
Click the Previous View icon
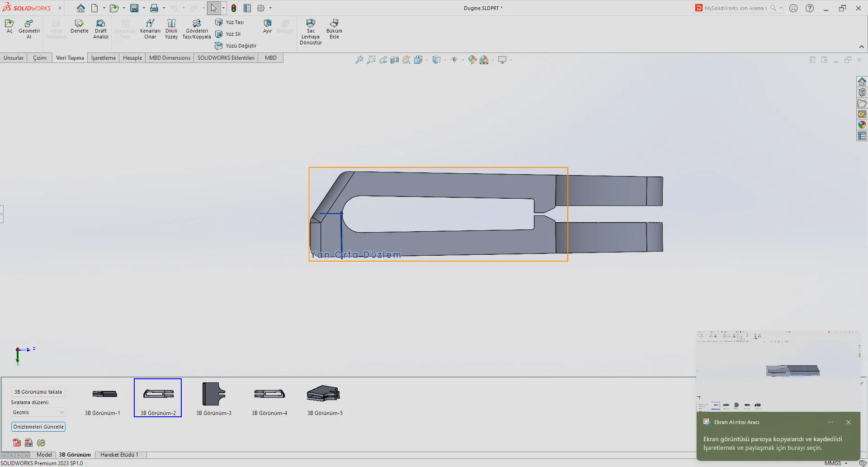[382, 60]
